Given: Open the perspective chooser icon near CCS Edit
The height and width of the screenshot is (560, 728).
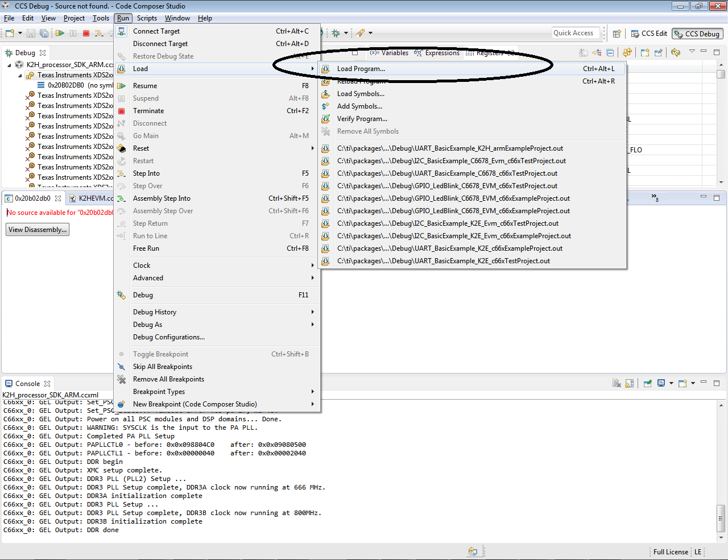Looking at the screenshot, I should click(617, 34).
